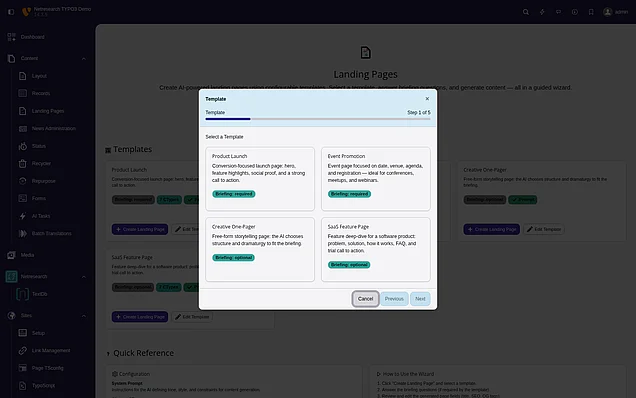Click the Status module icon

click(23, 146)
